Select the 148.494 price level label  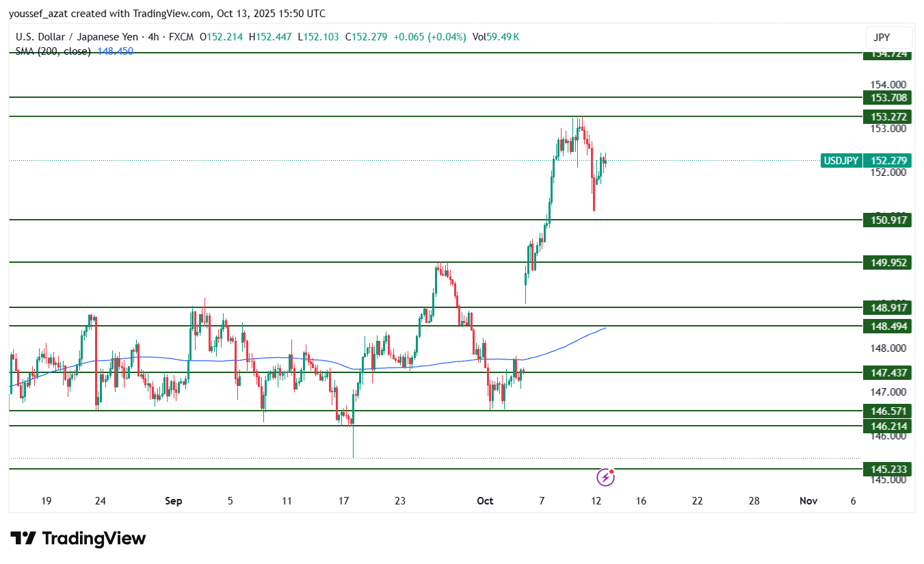pos(888,326)
